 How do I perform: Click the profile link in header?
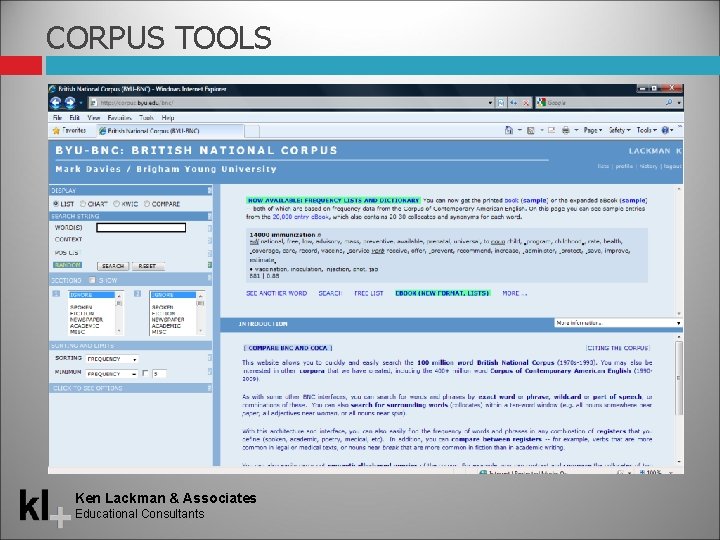[624, 166]
